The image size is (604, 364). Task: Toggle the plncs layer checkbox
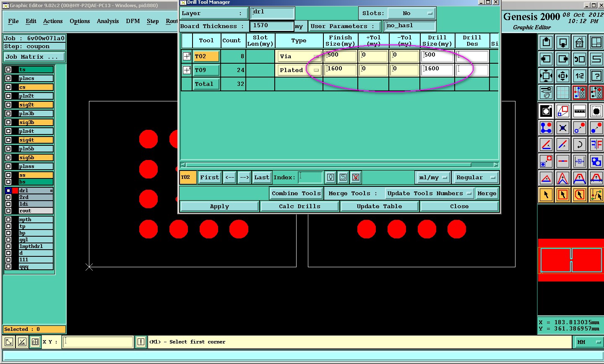(8, 78)
